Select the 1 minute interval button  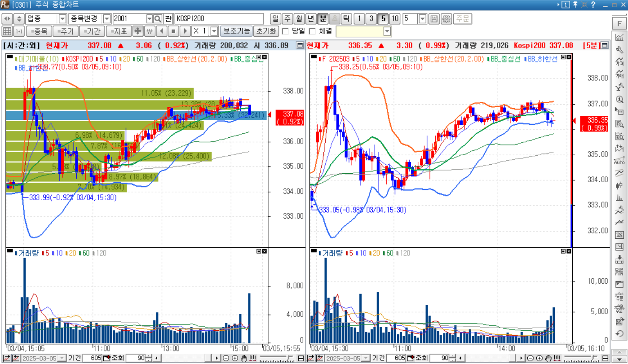[x=359, y=19]
